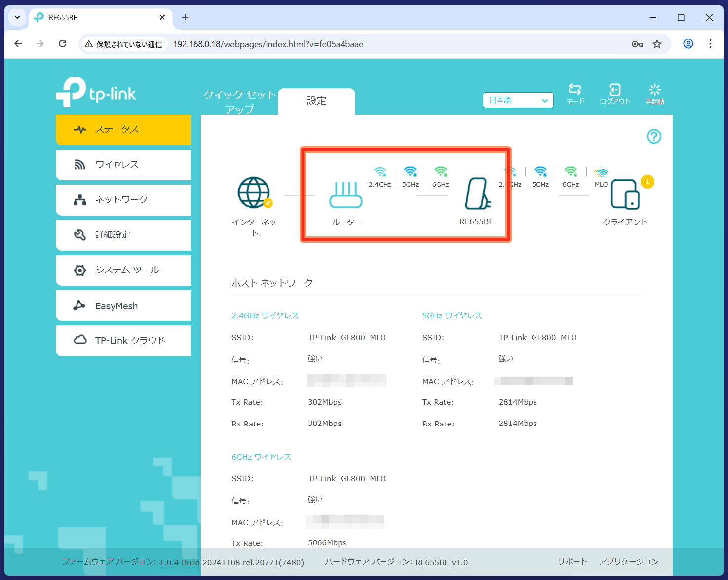Click the saved password key icon
728x580 pixels.
point(637,44)
